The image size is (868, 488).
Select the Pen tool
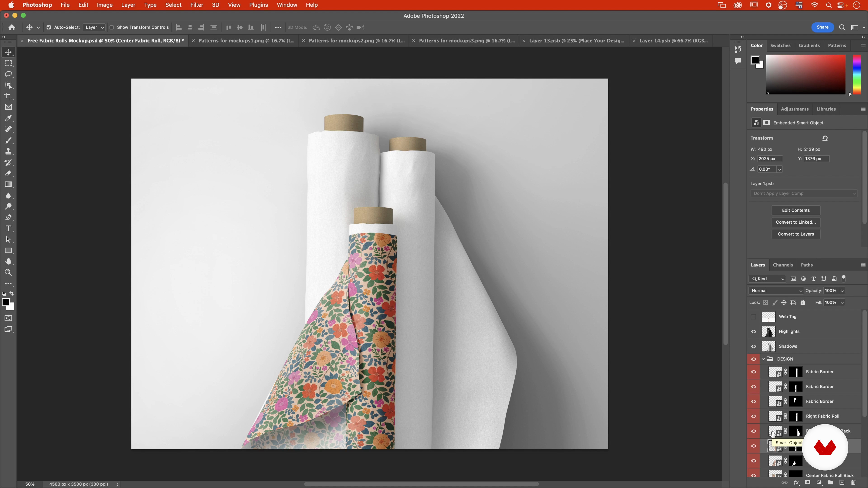pyautogui.click(x=8, y=218)
